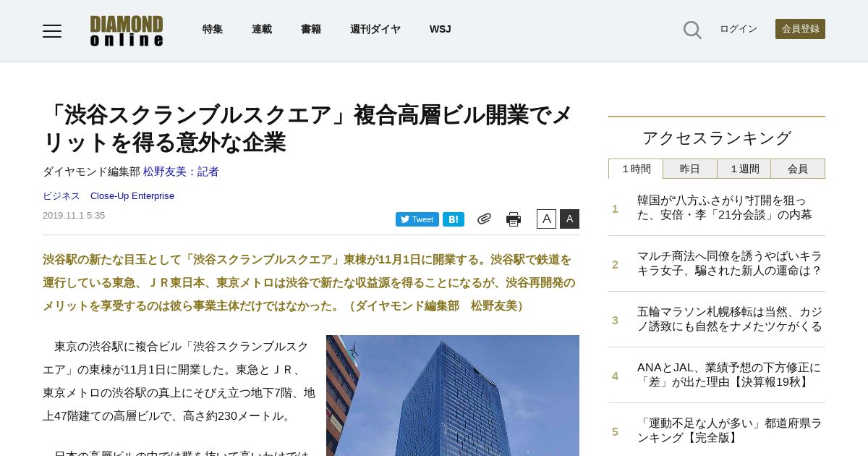The width and height of the screenshot is (868, 456).
Task: Open WSJ in top navigation
Action: point(441,29)
